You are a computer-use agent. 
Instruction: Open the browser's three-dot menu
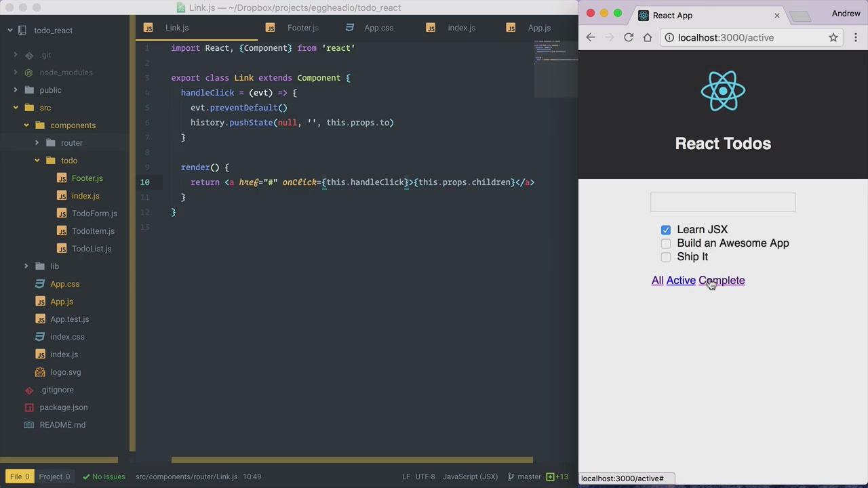pyautogui.click(x=856, y=38)
